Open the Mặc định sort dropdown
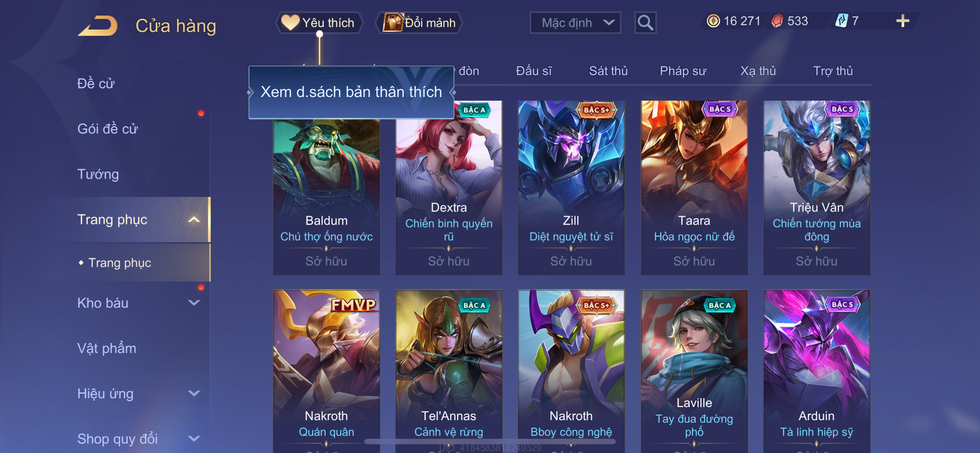 (575, 23)
